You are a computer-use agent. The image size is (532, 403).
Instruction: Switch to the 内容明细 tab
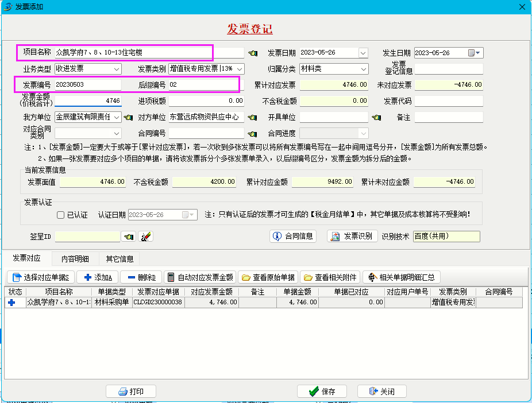[76, 259]
